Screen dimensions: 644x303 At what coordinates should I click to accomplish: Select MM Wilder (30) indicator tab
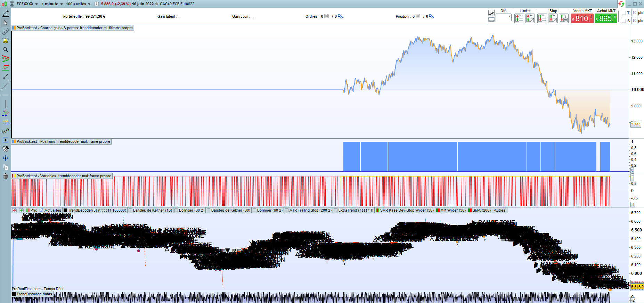(451, 210)
